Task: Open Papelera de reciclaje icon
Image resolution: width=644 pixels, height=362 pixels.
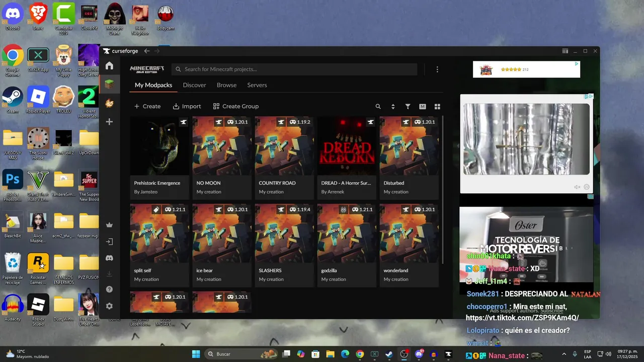Action: tap(13, 269)
